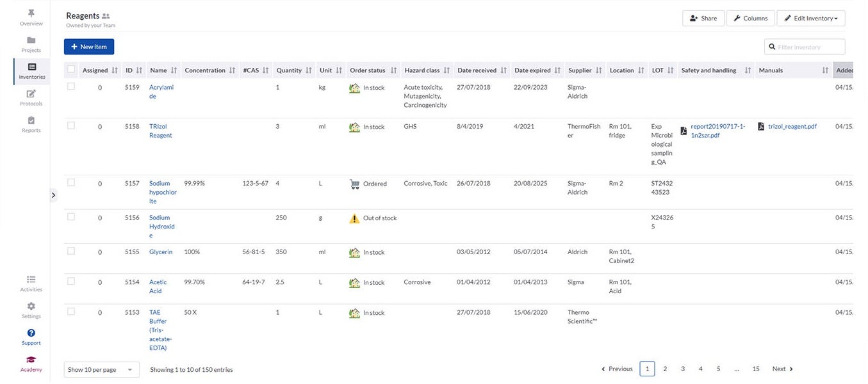Select Inventories in the left navigation

coord(31,71)
